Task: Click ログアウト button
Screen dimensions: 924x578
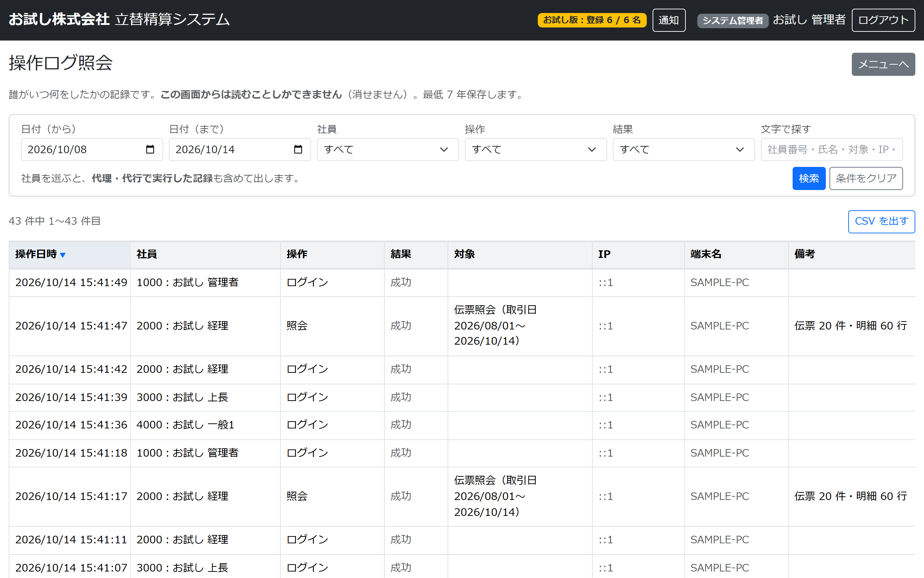Action: [883, 20]
